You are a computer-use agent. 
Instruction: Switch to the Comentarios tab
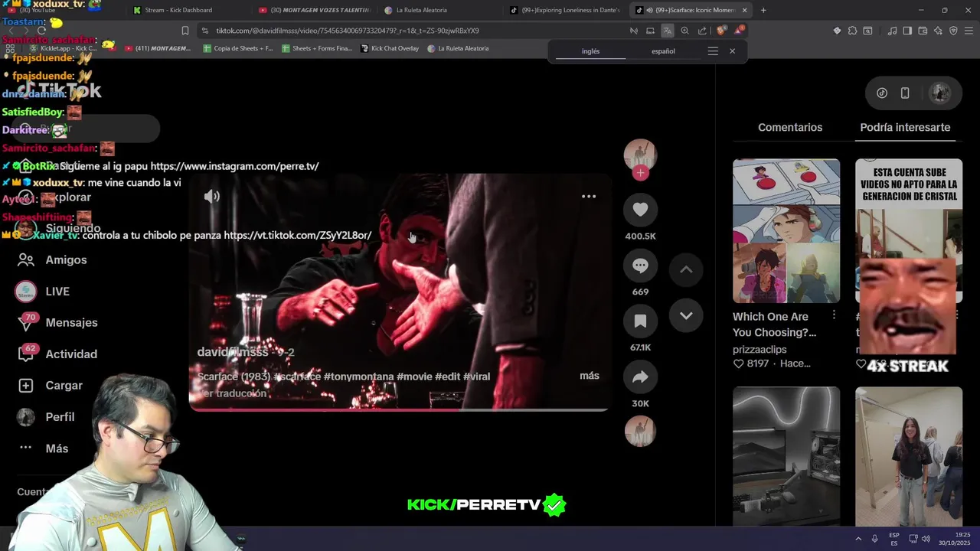coord(790,127)
